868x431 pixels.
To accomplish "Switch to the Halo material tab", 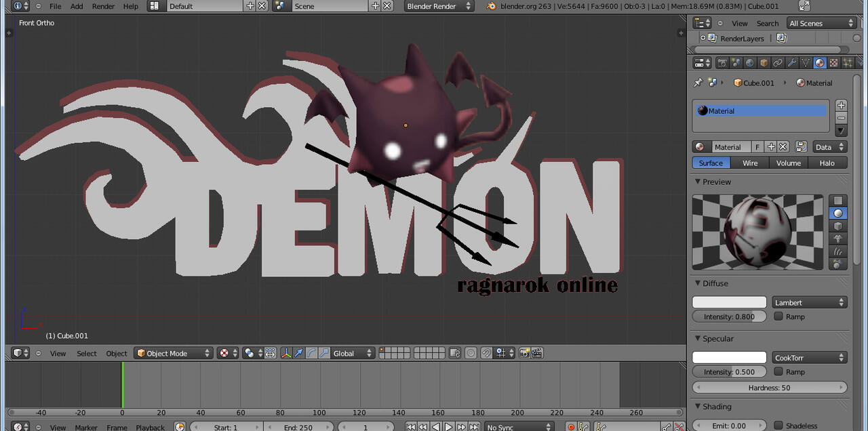I will 827,163.
